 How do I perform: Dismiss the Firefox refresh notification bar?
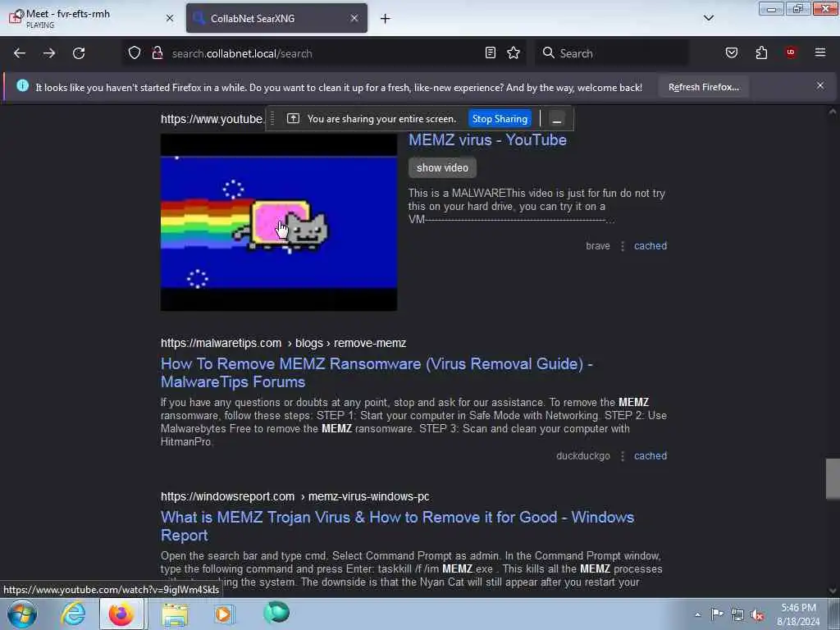(x=820, y=85)
